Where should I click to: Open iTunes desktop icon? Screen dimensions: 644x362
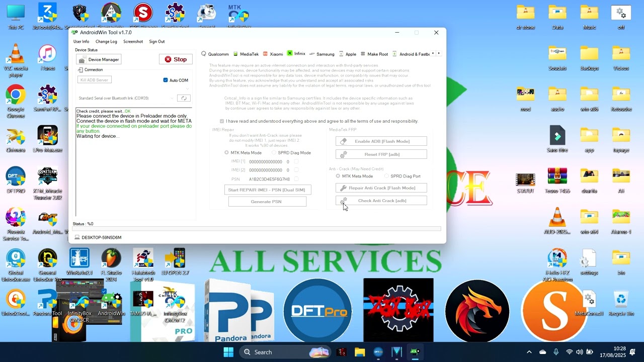point(47,58)
